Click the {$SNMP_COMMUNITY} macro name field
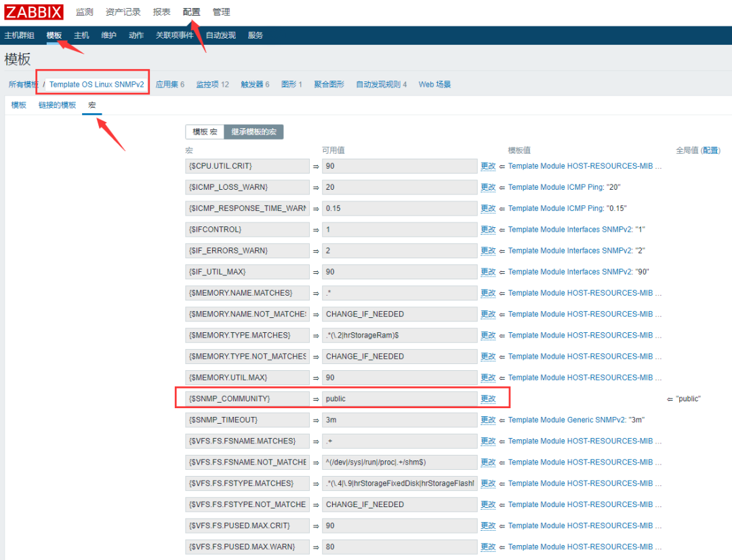 [x=247, y=399]
